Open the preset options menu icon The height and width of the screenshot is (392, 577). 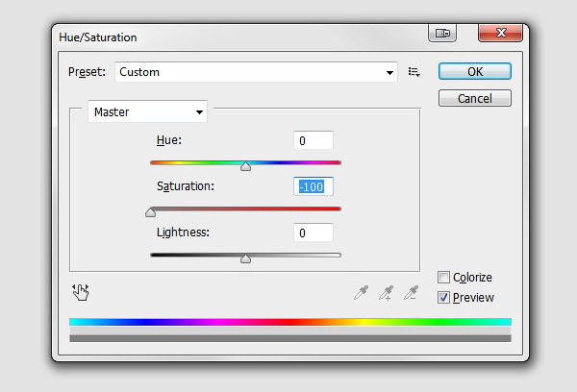tap(414, 72)
